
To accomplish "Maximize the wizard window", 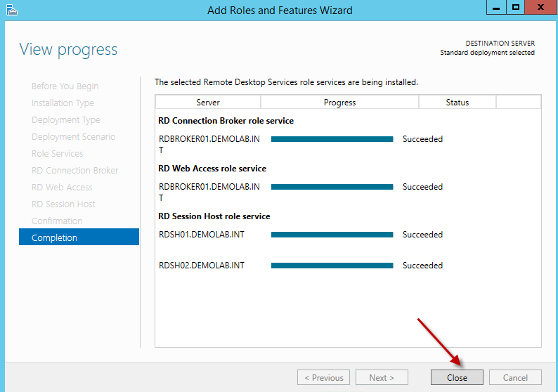I will coord(517,7).
